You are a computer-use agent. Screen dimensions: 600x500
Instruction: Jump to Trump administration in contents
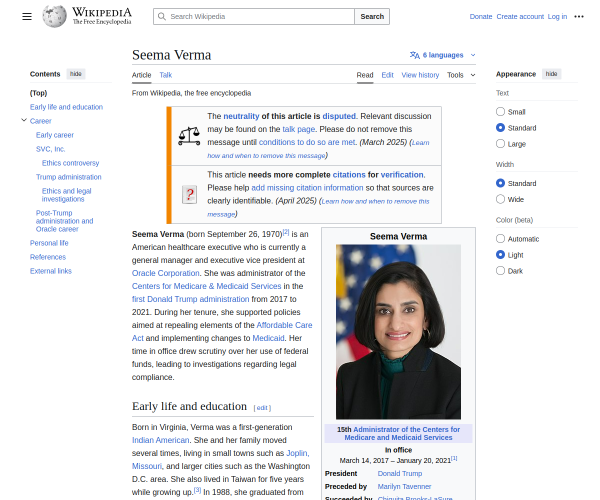(68, 177)
